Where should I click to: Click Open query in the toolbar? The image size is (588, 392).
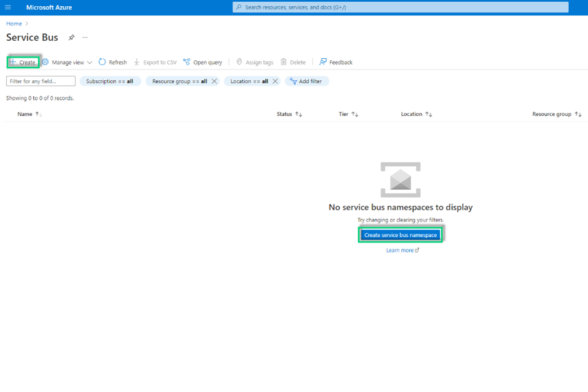[x=203, y=62]
